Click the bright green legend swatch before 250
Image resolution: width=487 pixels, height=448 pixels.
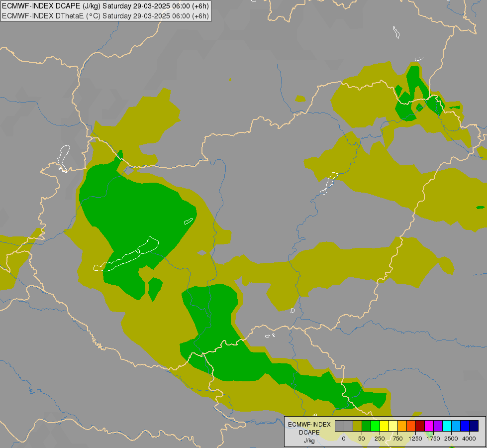point(375,426)
